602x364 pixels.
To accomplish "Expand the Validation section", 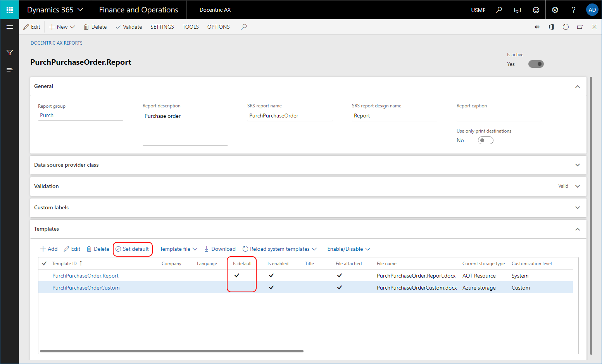I will coord(578,186).
